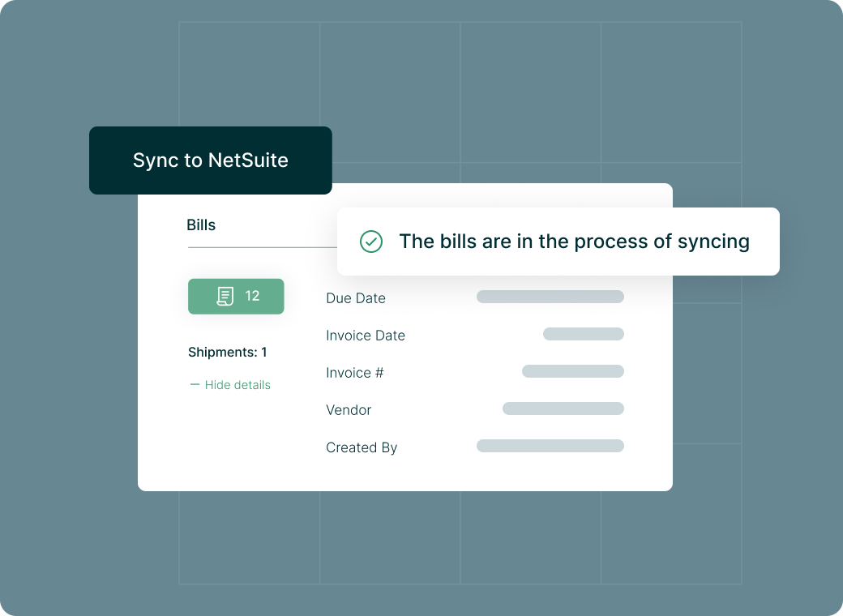Viewport: 843px width, 616px height.
Task: Click the Due Date label
Action: pos(356,297)
